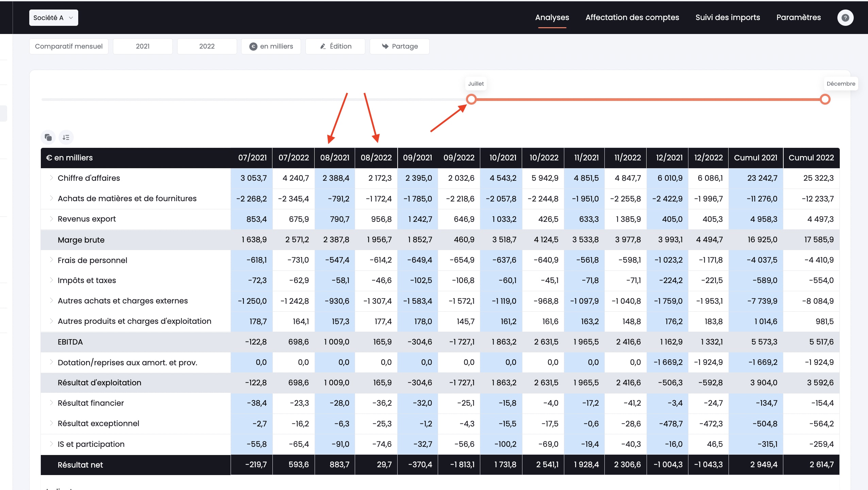Expand Autres produits et charges d'exploitation
Image resolution: width=868 pixels, height=490 pixels.
click(51, 321)
